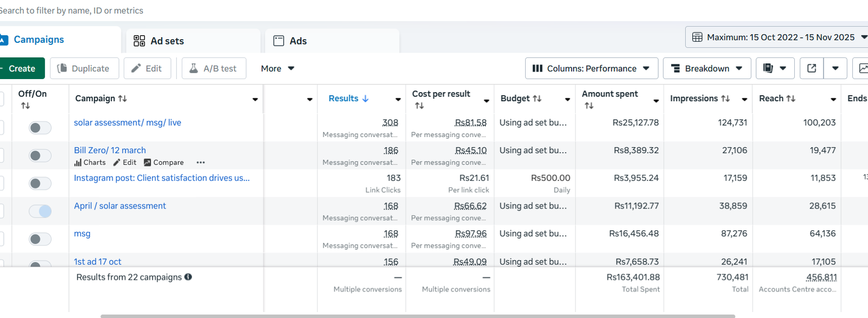Toggle the msg campaign switch
Viewport: 868px width, 318px height.
tap(40, 239)
